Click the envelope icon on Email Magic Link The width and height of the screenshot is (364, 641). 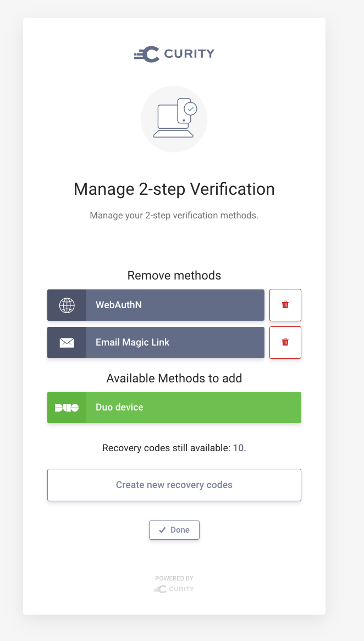(67, 342)
